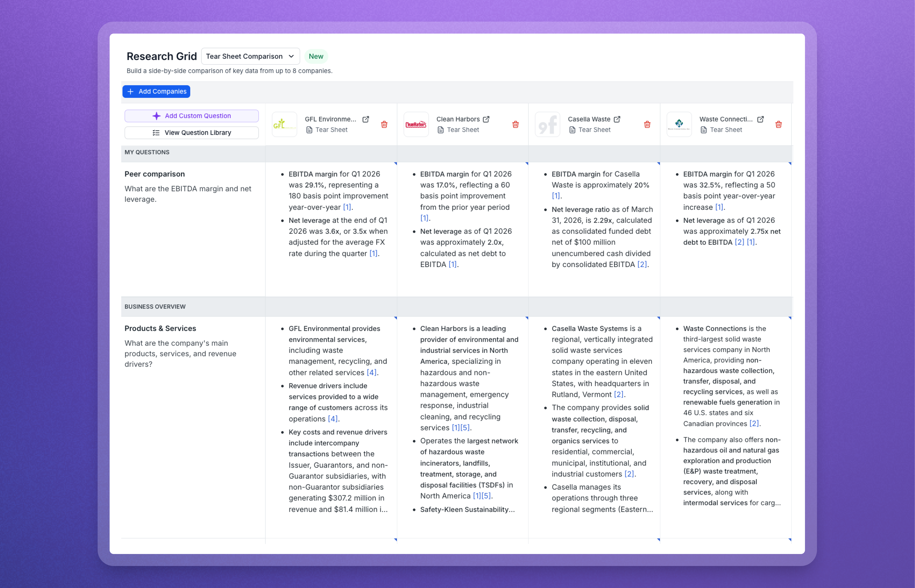Open Tear Sheet under Waste Connections
Image resolution: width=915 pixels, height=588 pixels.
coord(726,130)
